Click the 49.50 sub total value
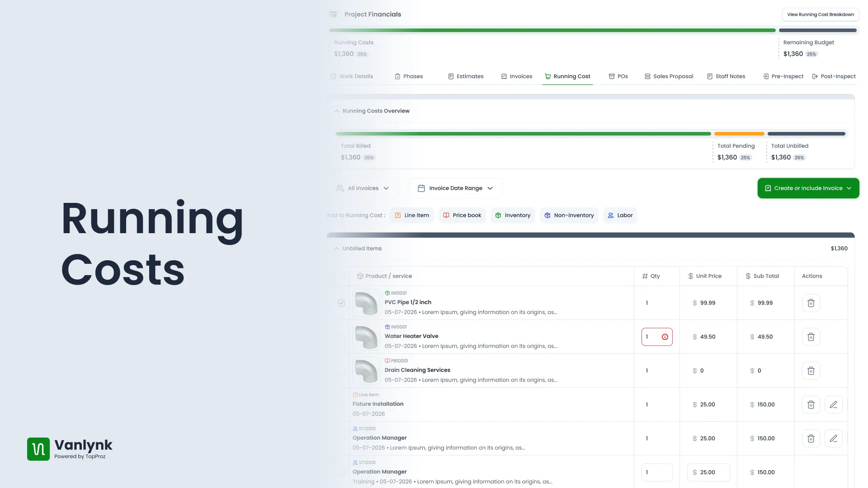Viewport: 868px width, 488px height. (x=765, y=337)
